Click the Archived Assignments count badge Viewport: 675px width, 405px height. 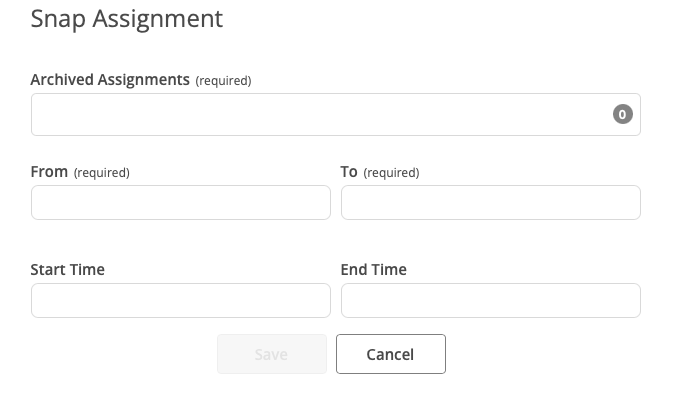(622, 115)
